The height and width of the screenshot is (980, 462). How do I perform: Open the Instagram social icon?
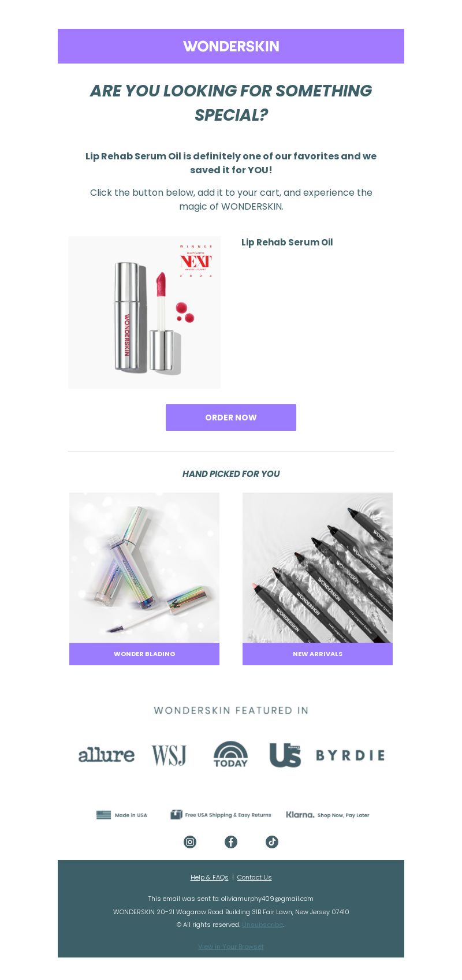pyautogui.click(x=190, y=842)
